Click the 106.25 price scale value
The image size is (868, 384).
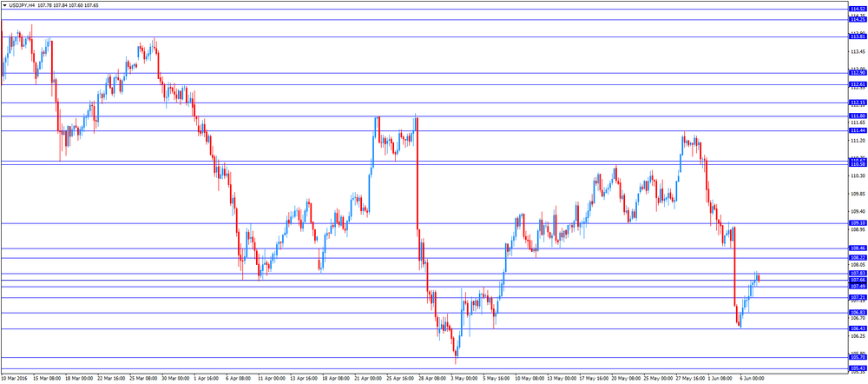(858, 336)
